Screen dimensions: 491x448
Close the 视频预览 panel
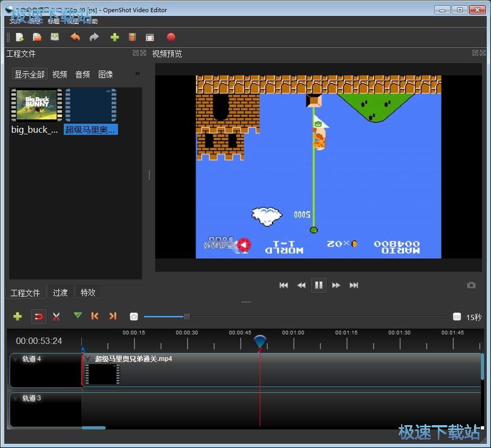click(x=482, y=53)
